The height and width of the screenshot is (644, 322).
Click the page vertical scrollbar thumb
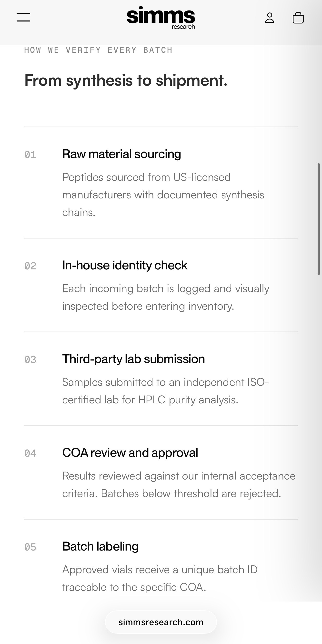(x=319, y=219)
